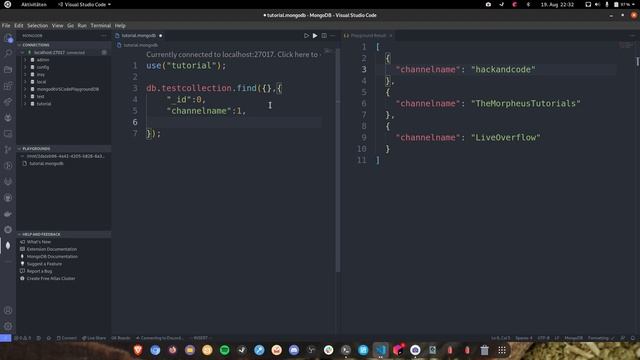
Task: Open notifications bell in status bar
Action: pyautogui.click(x=633, y=338)
